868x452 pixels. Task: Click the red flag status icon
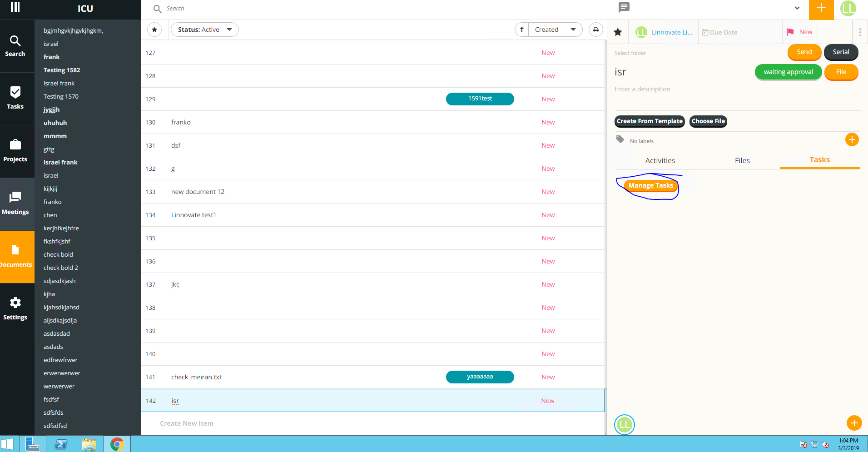(x=790, y=32)
